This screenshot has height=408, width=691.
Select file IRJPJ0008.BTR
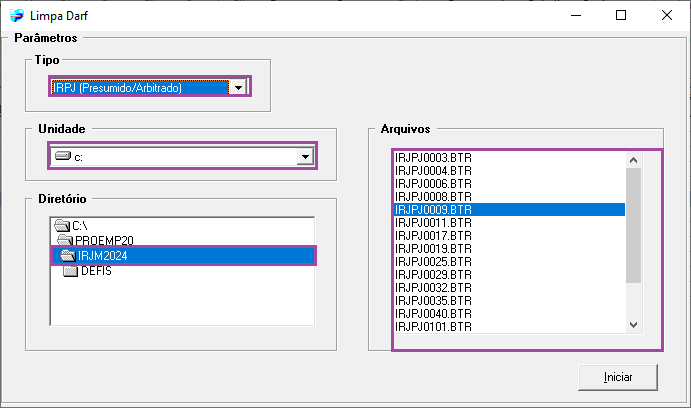coord(509,197)
